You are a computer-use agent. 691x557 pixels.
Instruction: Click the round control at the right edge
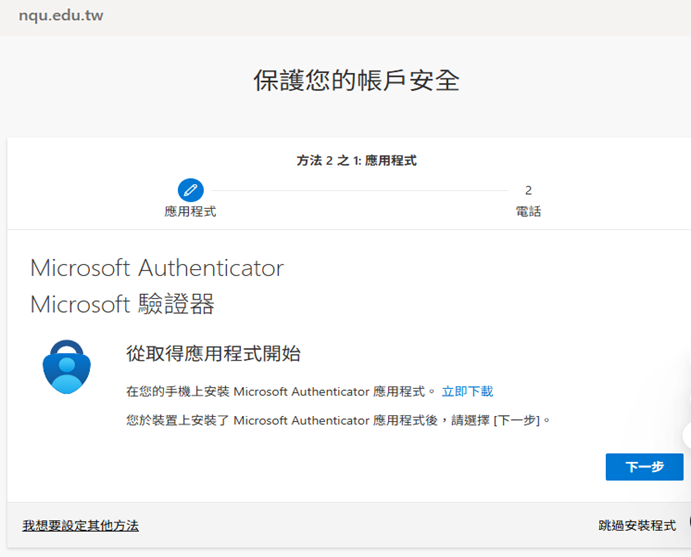click(x=687, y=434)
